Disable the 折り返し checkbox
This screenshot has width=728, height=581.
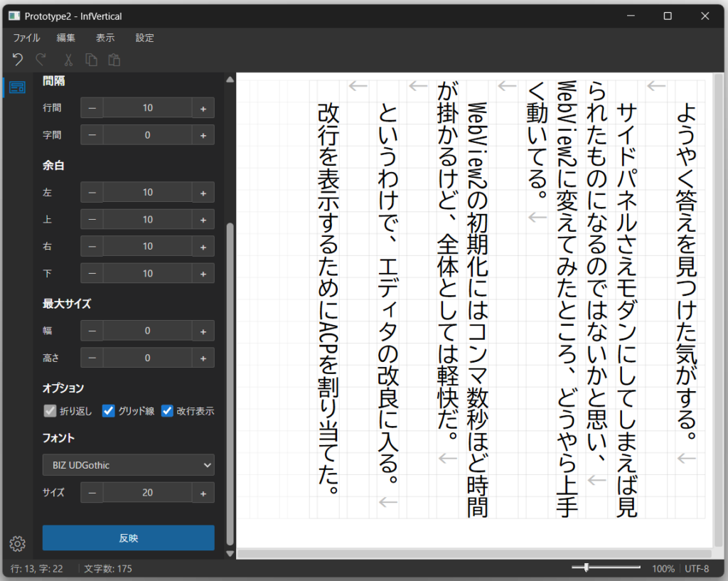click(50, 410)
